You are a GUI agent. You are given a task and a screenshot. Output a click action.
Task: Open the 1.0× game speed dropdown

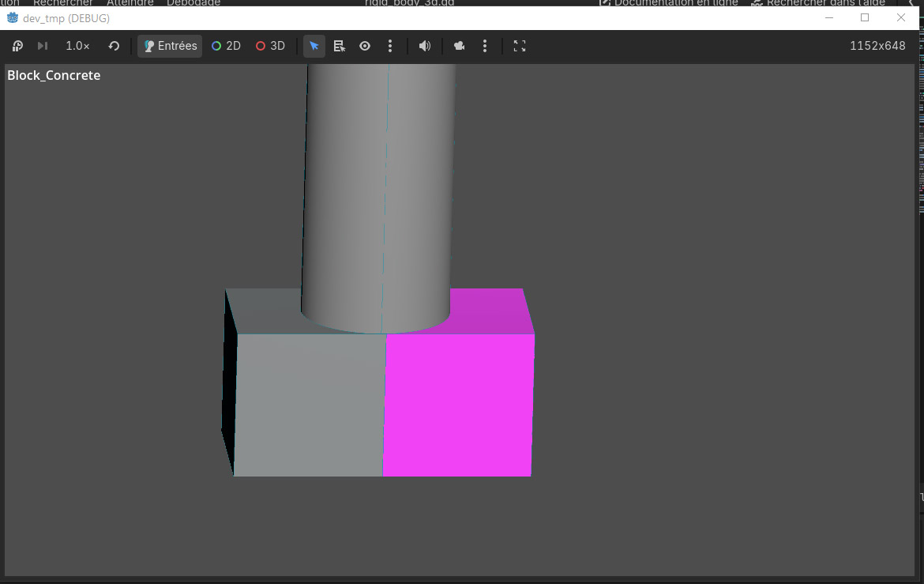click(77, 47)
